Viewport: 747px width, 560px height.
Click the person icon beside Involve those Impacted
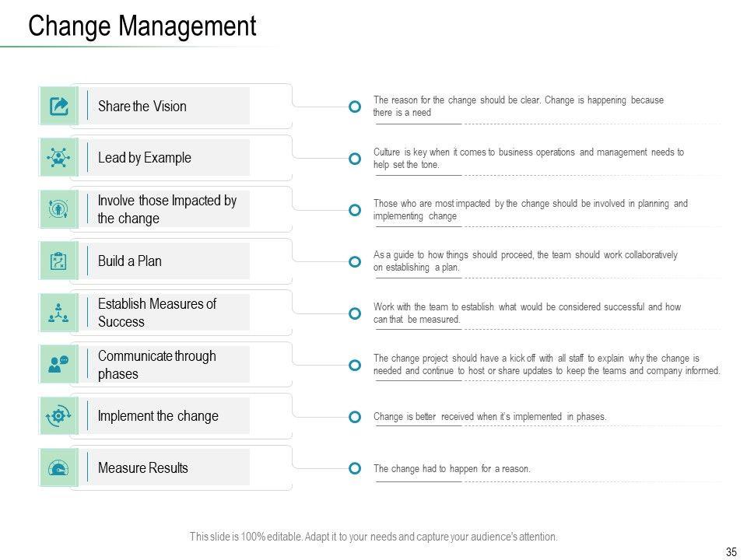tap(58, 210)
